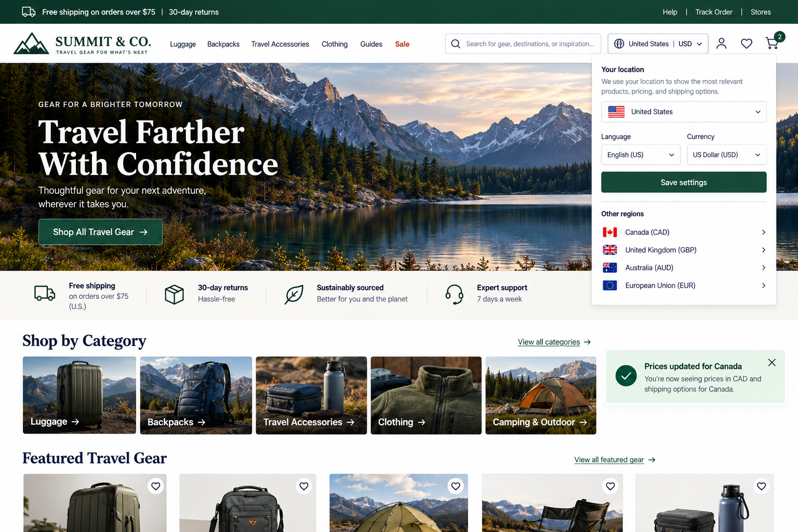Choose the Canada (CAD) region

coord(684,232)
